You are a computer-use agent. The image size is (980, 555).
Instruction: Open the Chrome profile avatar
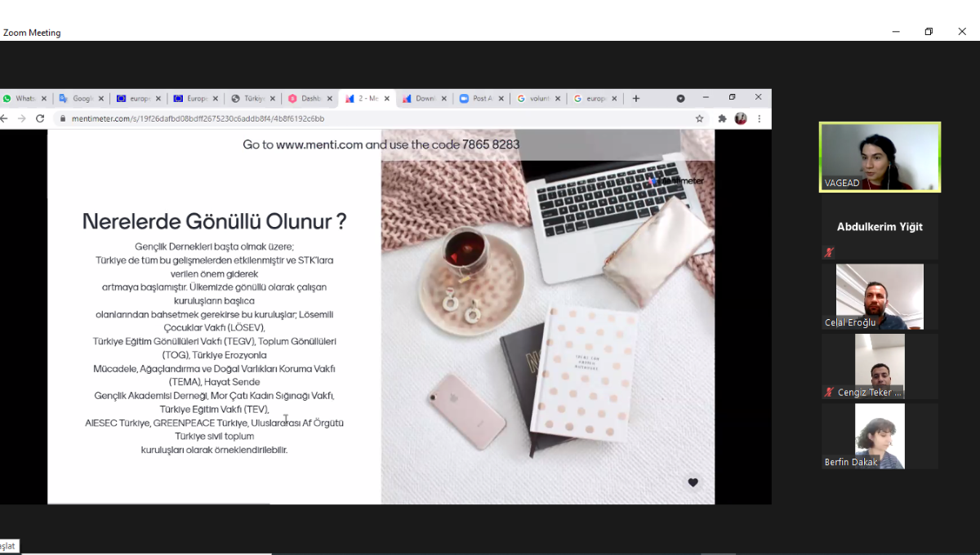point(741,118)
